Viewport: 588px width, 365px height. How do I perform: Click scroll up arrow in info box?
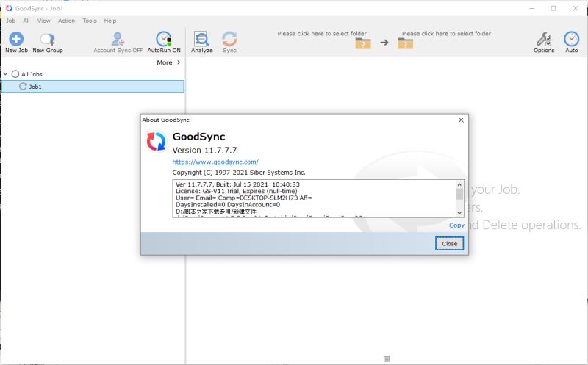(x=459, y=184)
